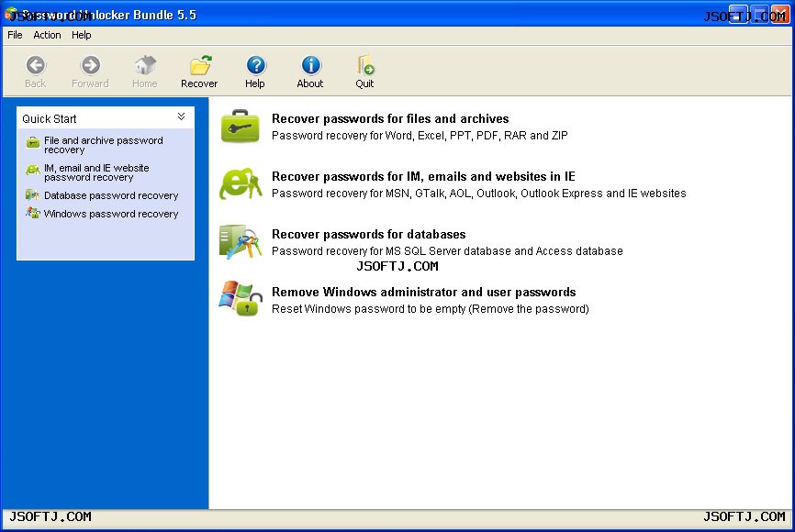
Task: Click 'Reset Windows password to be empty' text
Action: pos(431,309)
